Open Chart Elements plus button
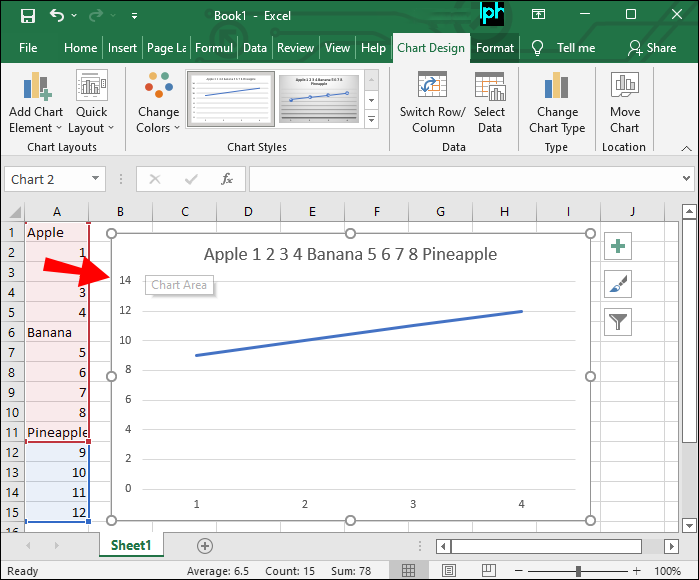 coord(617,246)
